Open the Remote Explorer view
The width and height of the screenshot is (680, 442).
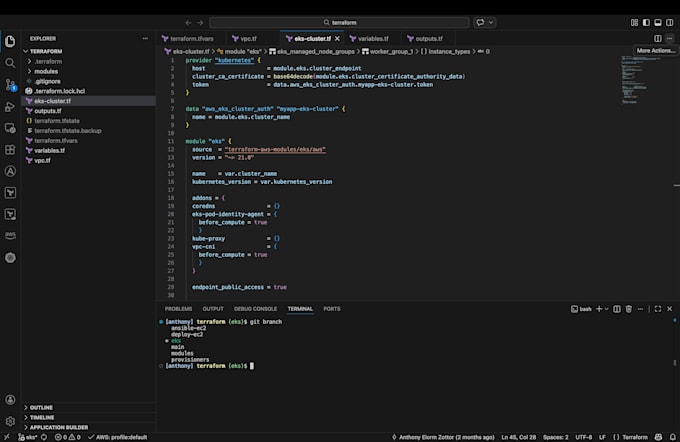pos(10,128)
